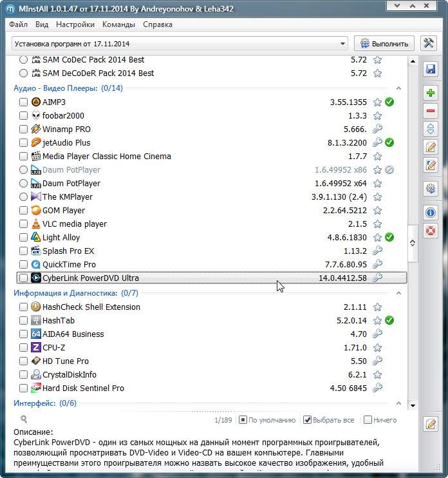Collapse the 'Информация и Диагностика' group
The width and height of the screenshot is (448, 478).
(x=398, y=293)
